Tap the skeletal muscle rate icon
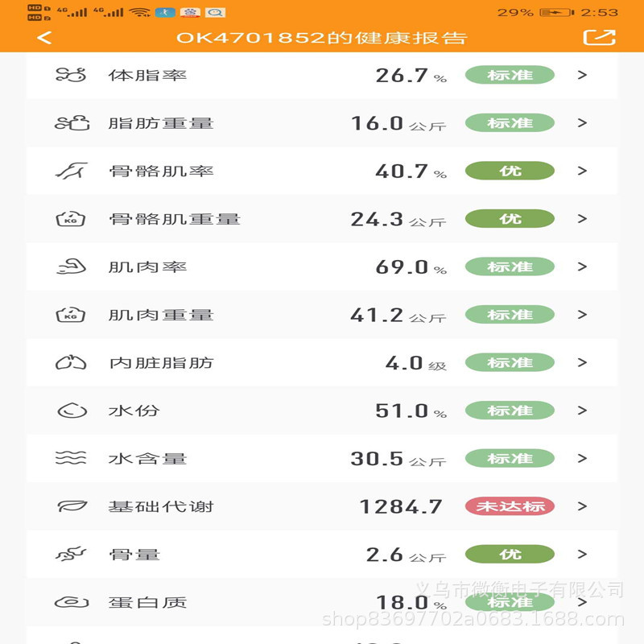This screenshot has height=644, width=644. pos(71,171)
